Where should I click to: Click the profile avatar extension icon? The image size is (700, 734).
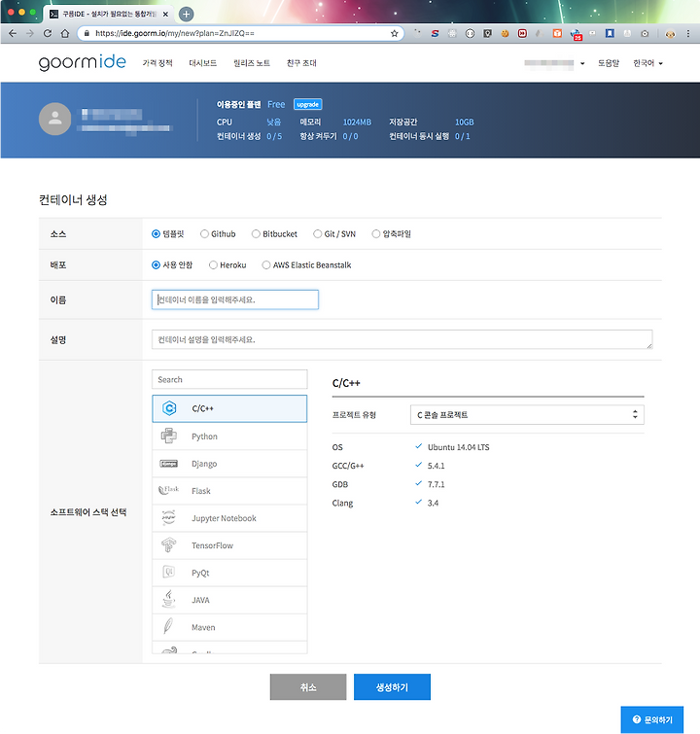(x=670, y=34)
